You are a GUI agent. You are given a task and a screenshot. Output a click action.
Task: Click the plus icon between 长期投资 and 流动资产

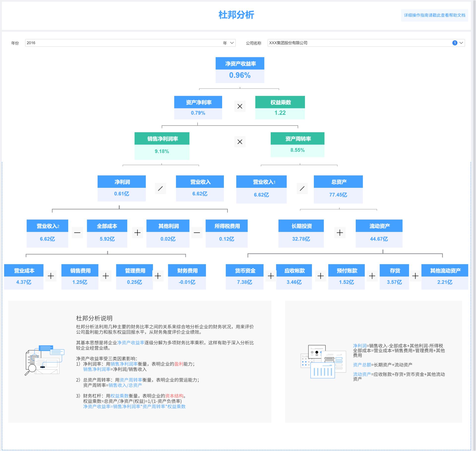click(x=340, y=233)
